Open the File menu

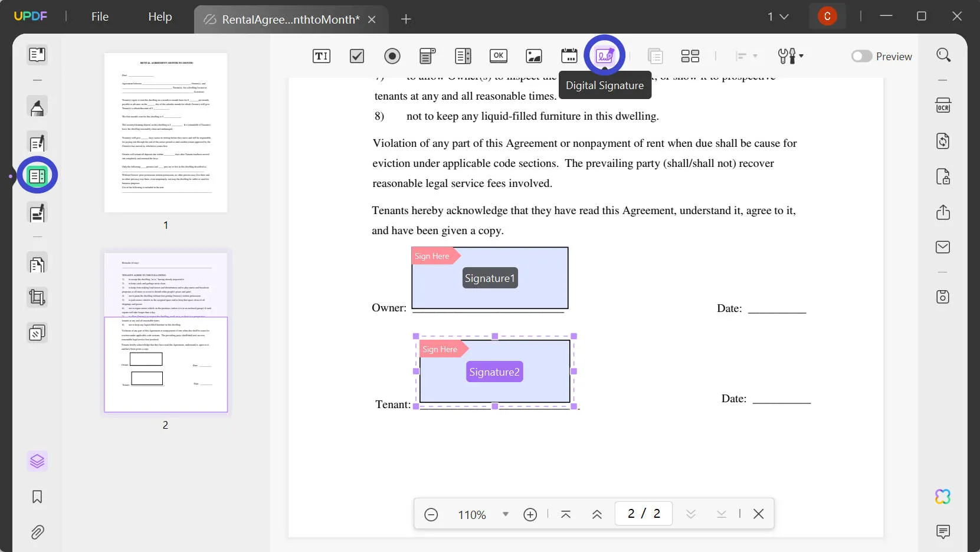pos(100,17)
